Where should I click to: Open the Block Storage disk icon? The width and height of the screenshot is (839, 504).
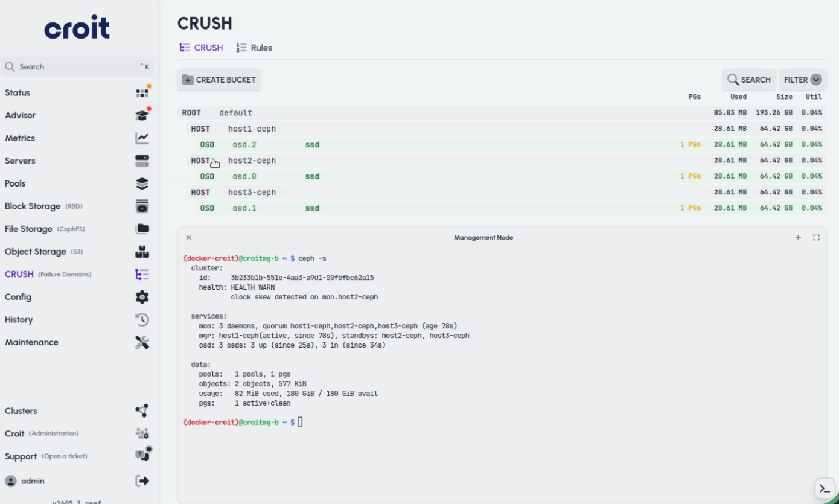(x=142, y=206)
